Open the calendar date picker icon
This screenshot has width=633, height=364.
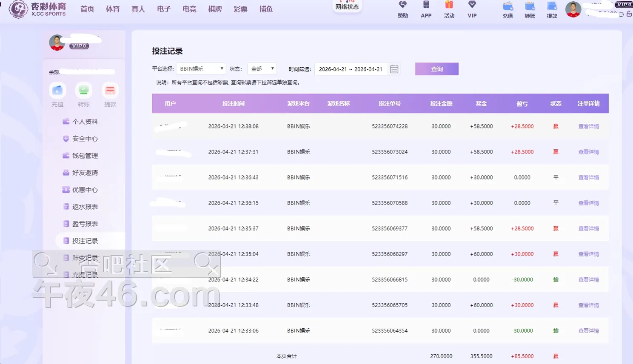coord(394,69)
